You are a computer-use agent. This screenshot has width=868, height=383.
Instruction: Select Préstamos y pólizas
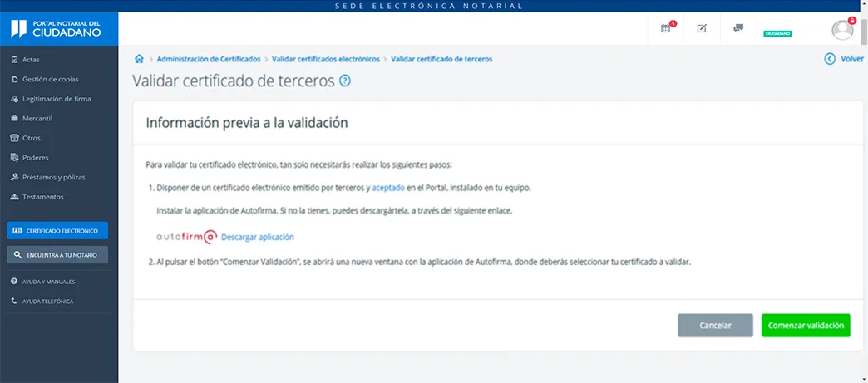[x=53, y=177]
